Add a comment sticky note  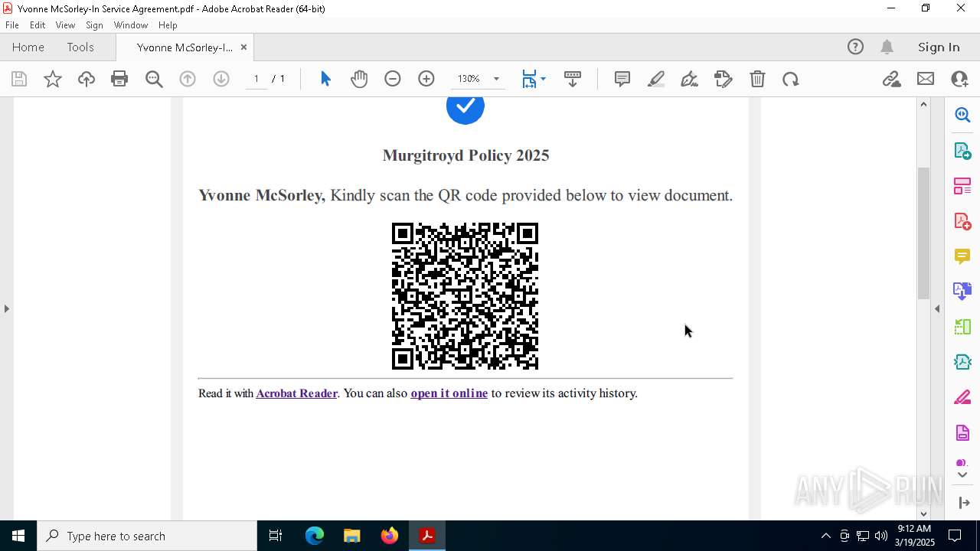pos(622,79)
